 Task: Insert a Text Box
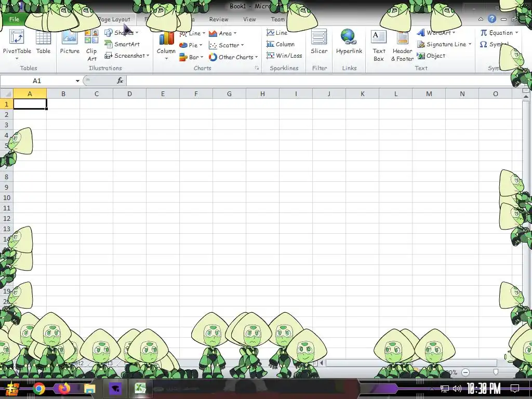379,46
